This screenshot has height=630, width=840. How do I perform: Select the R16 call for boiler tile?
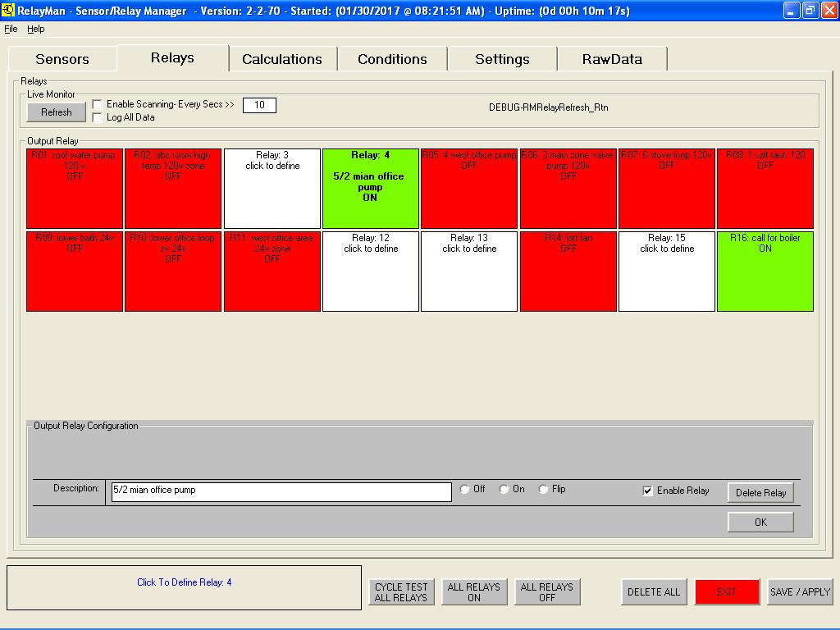pos(765,272)
